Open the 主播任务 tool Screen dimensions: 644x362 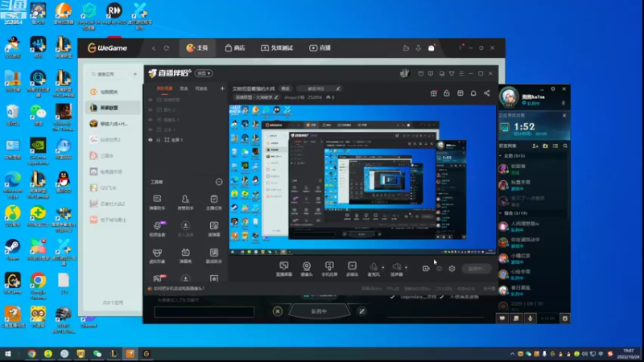coord(214,203)
